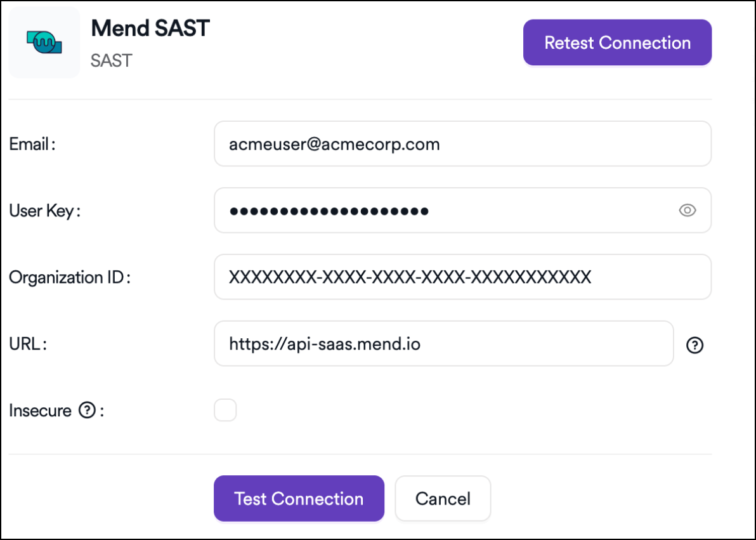
Task: Select the Organization ID input field
Action: 462,277
